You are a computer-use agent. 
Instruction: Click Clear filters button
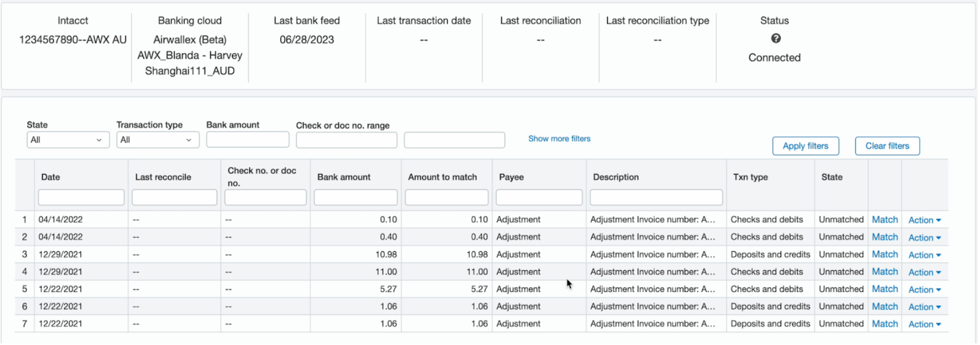887,146
